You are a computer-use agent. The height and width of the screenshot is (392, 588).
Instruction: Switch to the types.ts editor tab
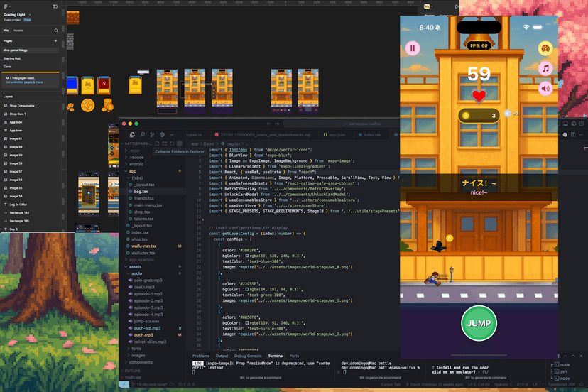(x=194, y=135)
